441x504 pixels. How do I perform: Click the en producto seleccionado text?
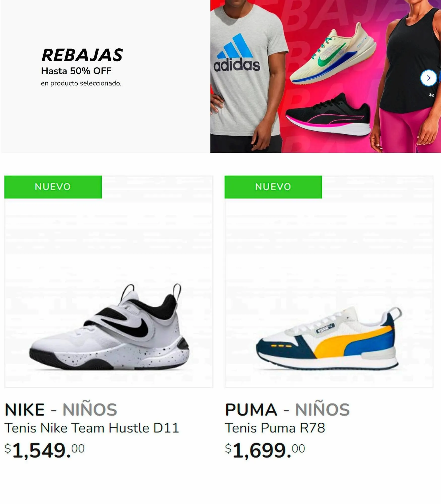point(81,83)
